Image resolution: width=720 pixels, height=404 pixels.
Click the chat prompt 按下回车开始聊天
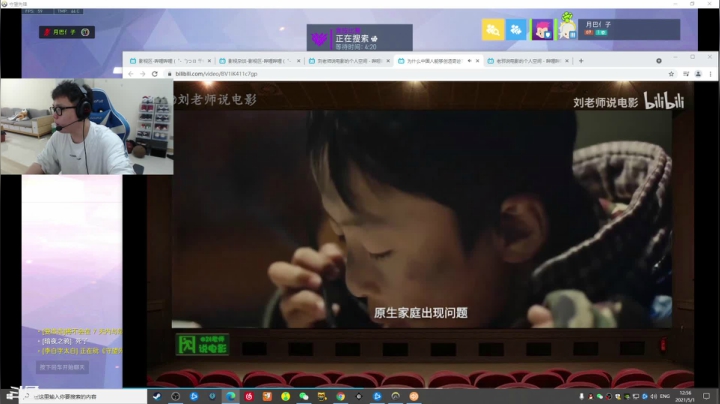pos(62,367)
